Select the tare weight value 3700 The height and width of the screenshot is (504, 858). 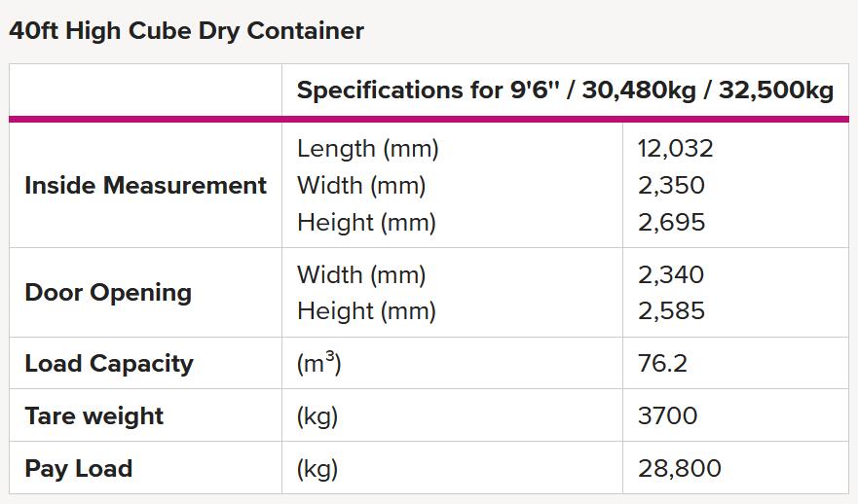click(x=667, y=415)
